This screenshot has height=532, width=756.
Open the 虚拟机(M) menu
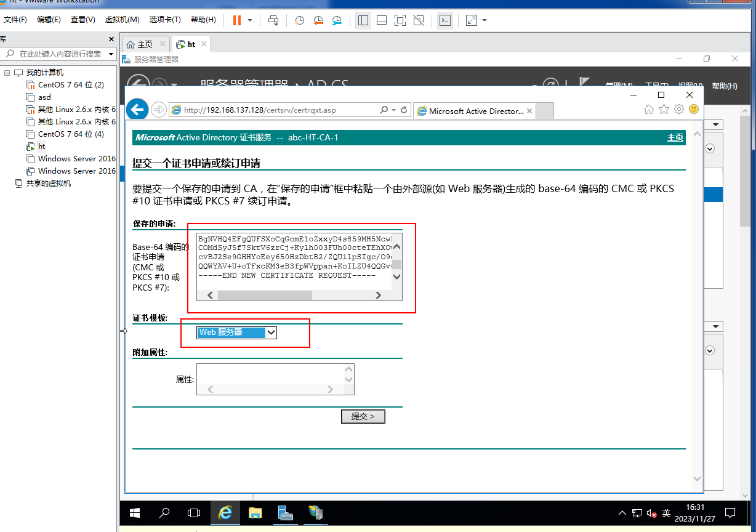122,20
